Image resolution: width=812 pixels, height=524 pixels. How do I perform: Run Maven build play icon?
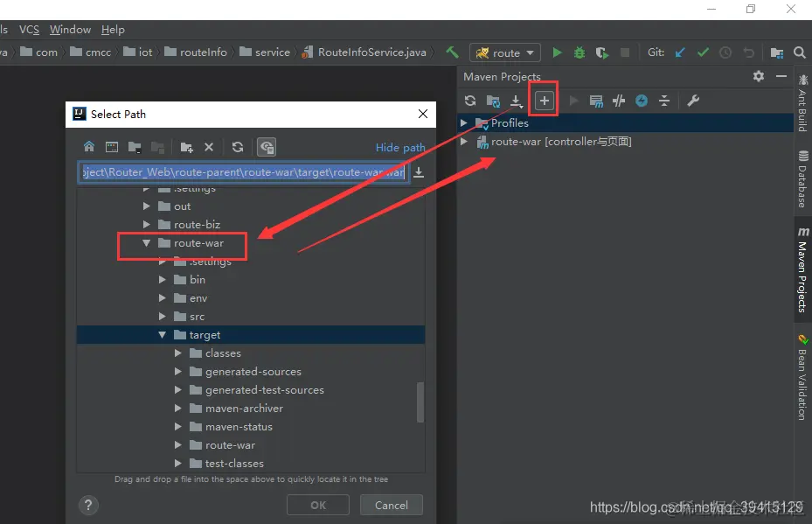pos(573,101)
